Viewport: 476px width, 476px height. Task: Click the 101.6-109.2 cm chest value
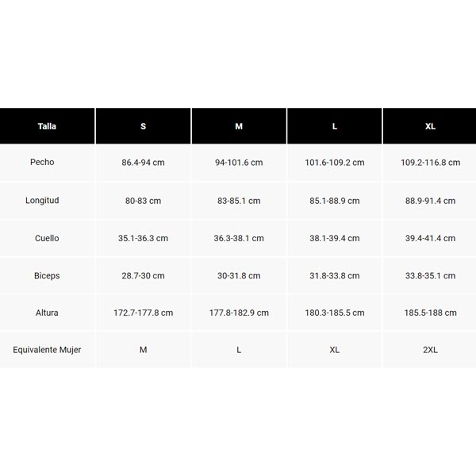point(335,163)
